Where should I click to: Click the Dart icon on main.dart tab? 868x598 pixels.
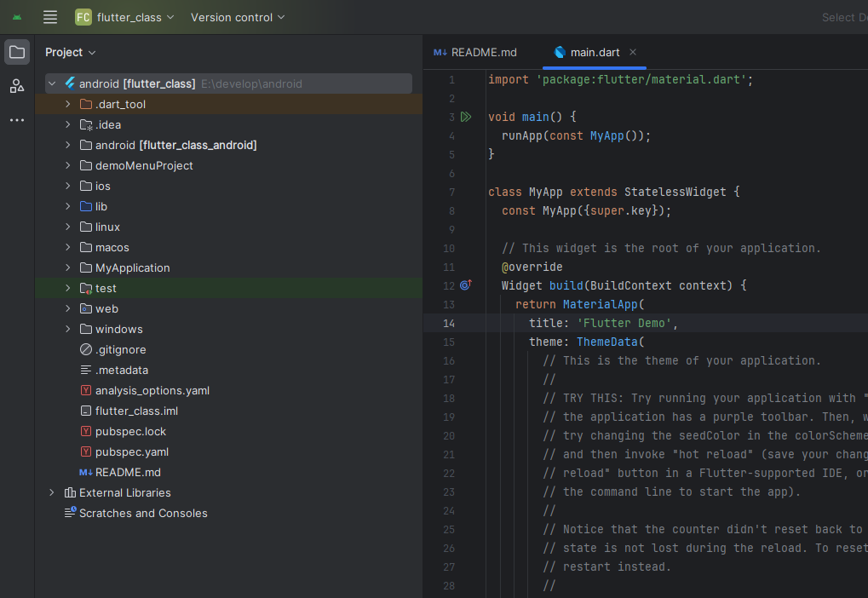coord(560,52)
